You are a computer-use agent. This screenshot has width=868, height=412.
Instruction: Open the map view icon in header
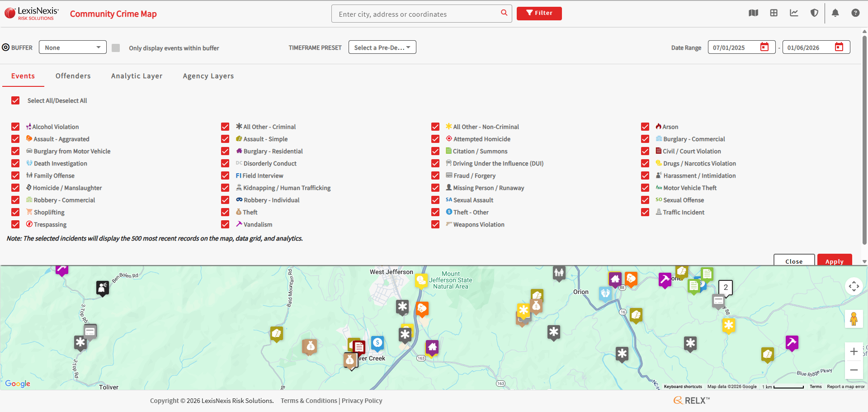click(753, 13)
